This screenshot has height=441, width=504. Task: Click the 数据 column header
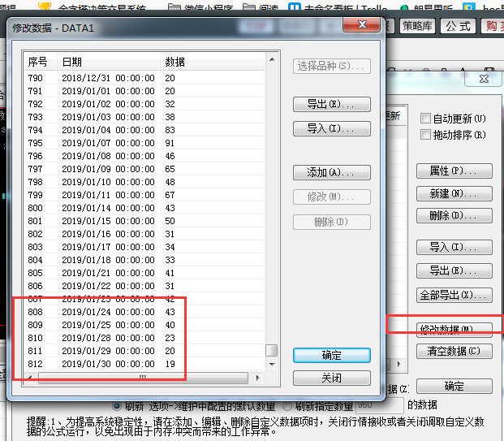(x=213, y=62)
